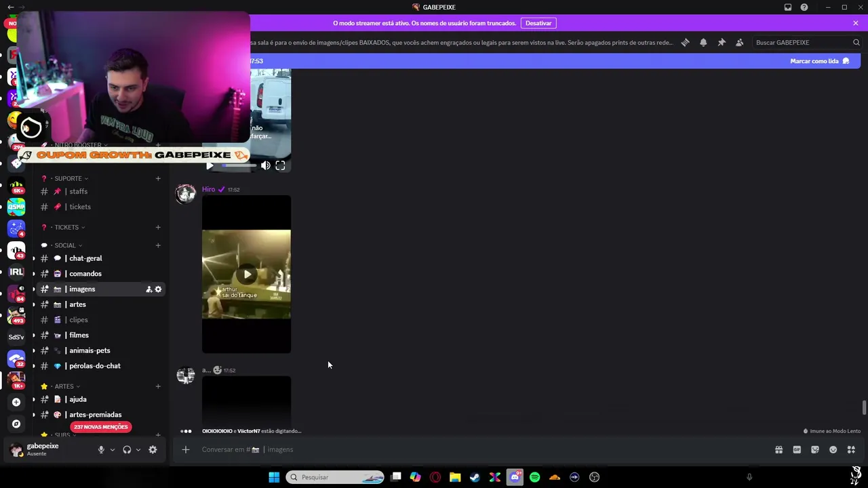Toggle fullscreen on the video player
This screenshot has height=488, width=868.
pyautogui.click(x=280, y=165)
